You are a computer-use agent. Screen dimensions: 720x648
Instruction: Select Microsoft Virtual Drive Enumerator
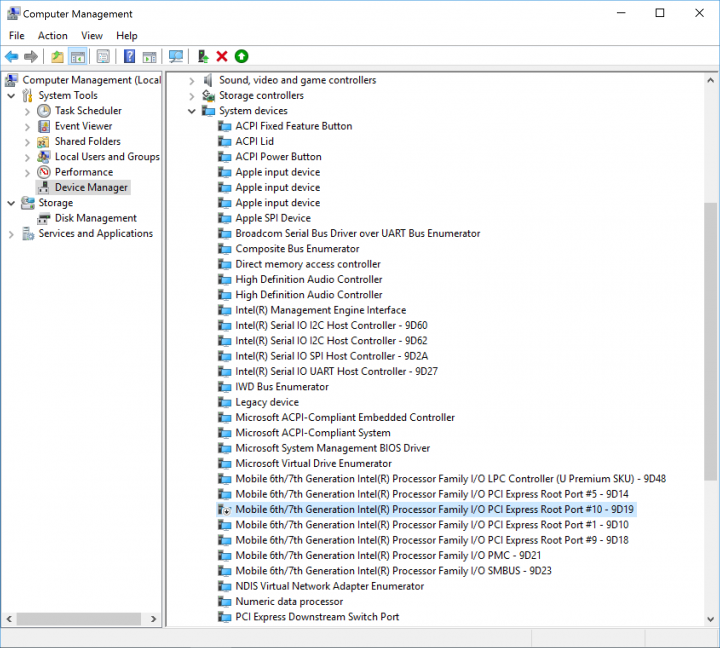tap(314, 463)
